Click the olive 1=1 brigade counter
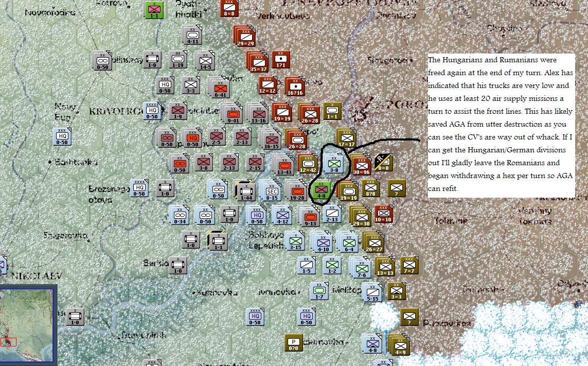The height and width of the screenshot is (366, 588). pyautogui.click(x=332, y=111)
